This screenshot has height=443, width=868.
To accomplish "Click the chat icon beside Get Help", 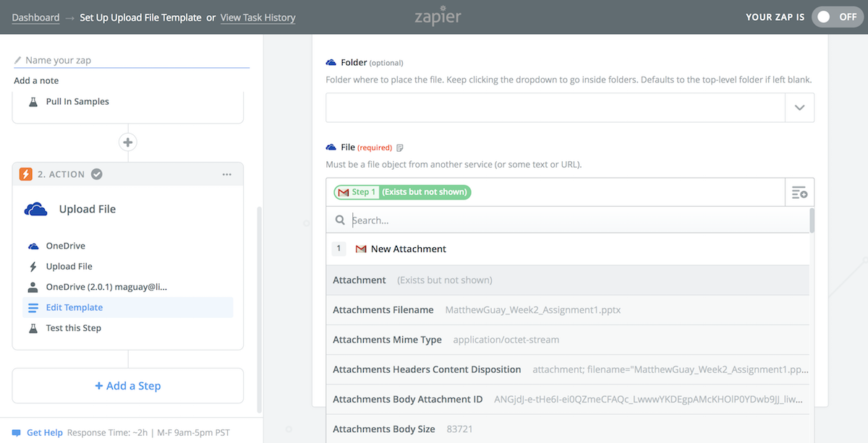I will coord(17,433).
